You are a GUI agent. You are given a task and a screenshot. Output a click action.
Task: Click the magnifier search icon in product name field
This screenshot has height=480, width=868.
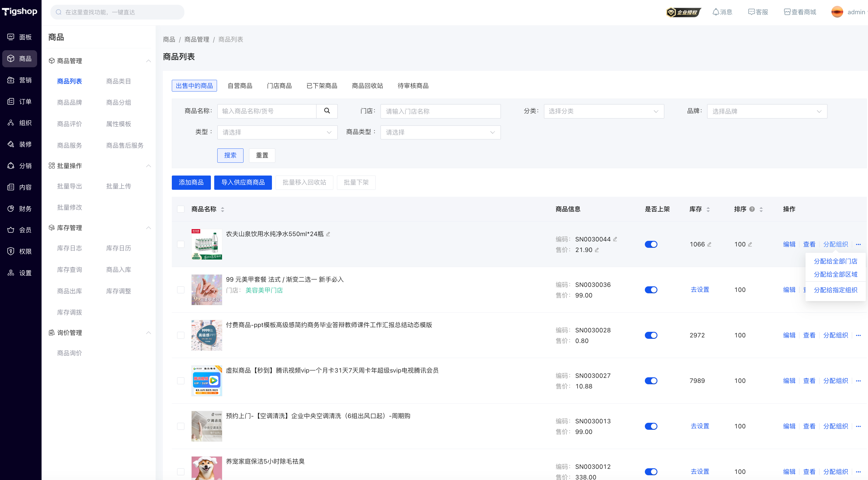[x=327, y=111]
